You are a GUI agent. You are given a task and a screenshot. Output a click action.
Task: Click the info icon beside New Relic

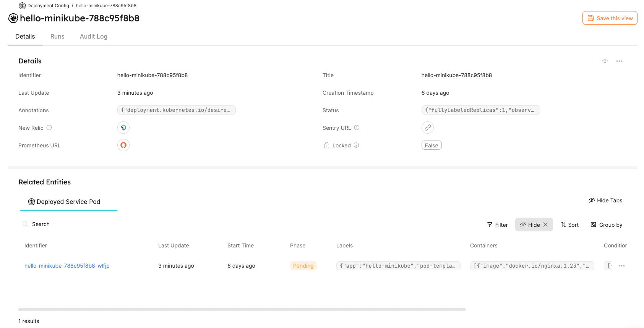[x=49, y=128]
